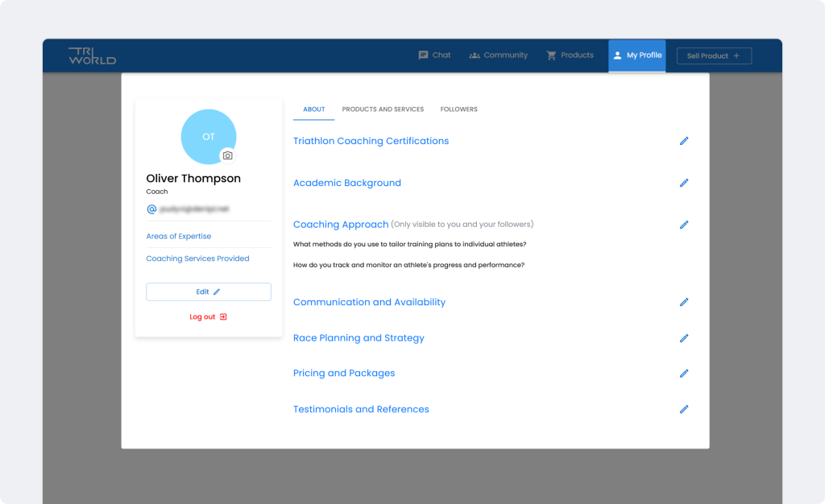Image resolution: width=825 pixels, height=504 pixels.
Task: Edit Communication and Availability using pencil icon
Action: pos(684,302)
